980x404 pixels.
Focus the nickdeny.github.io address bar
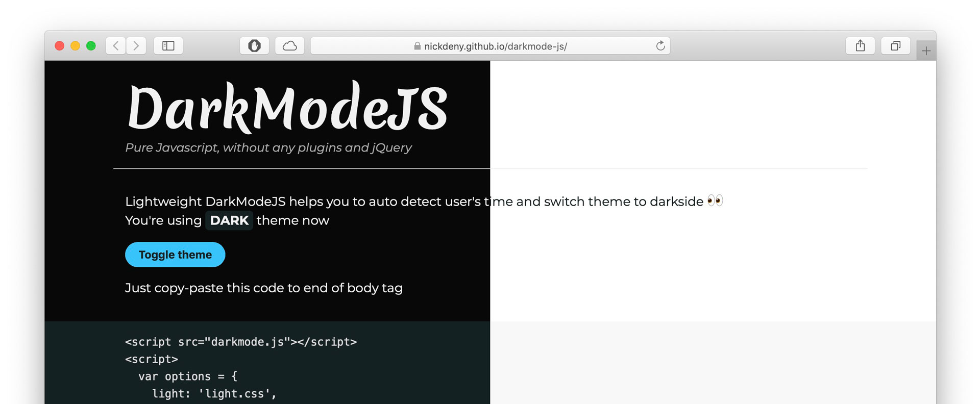click(x=491, y=46)
